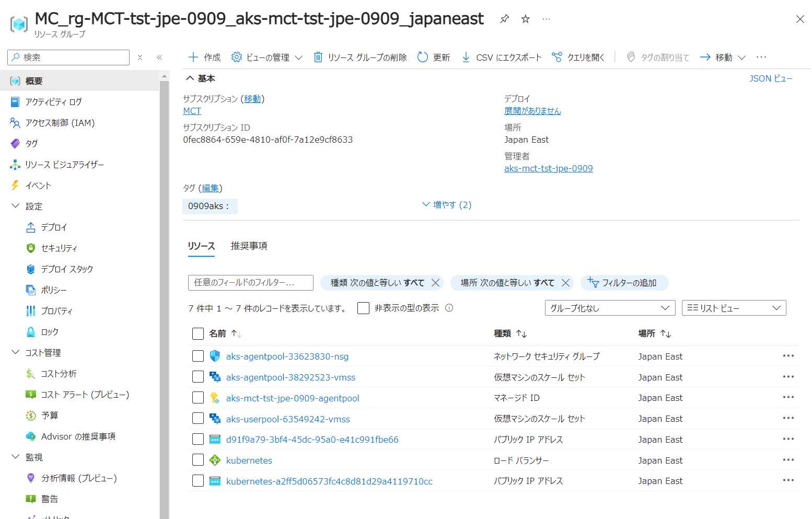Screen dimensions: 812x519
Task: Open the 移動 dropdown menu
Action: pos(723,57)
